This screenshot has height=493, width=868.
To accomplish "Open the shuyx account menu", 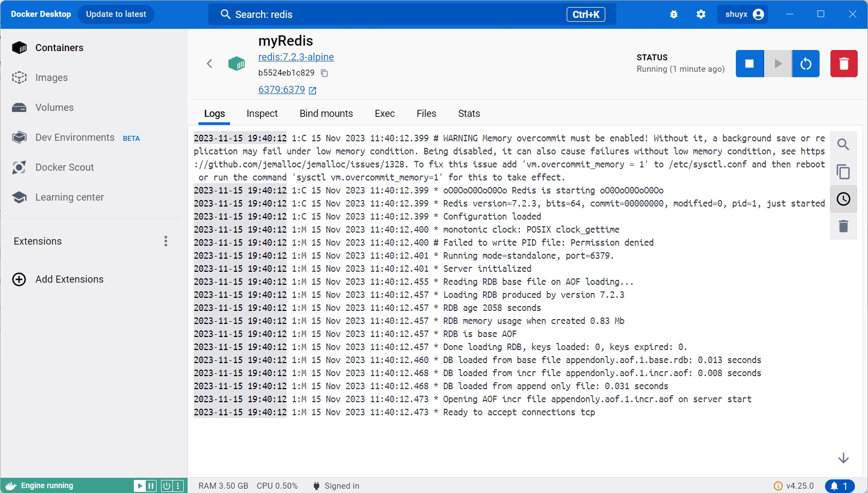I will tap(743, 14).
